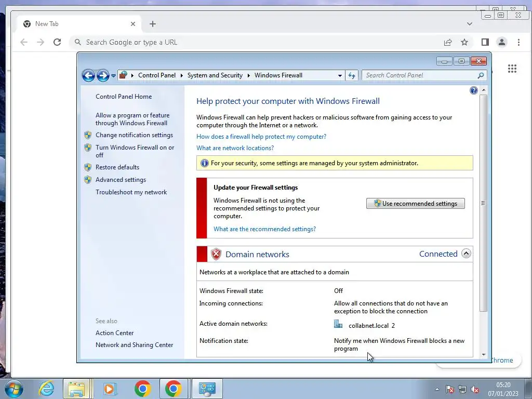
Task: Toggle Chrome side panel
Action: [x=485, y=42]
